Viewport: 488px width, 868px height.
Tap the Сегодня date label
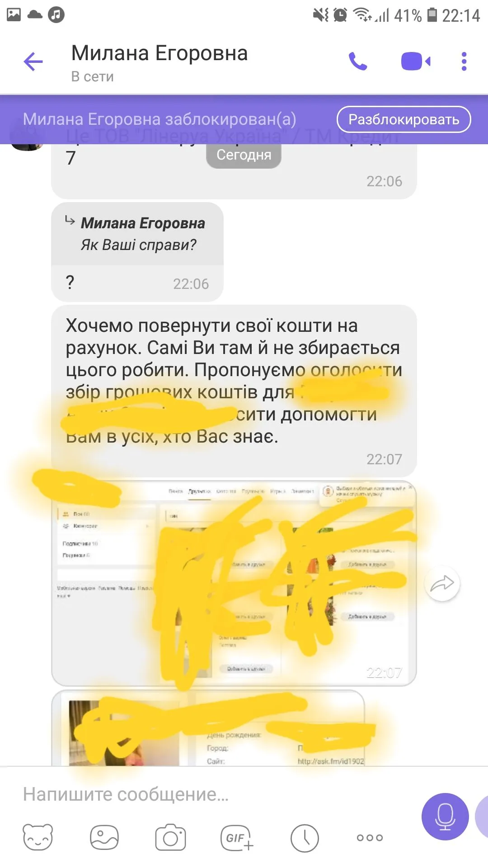tap(244, 155)
